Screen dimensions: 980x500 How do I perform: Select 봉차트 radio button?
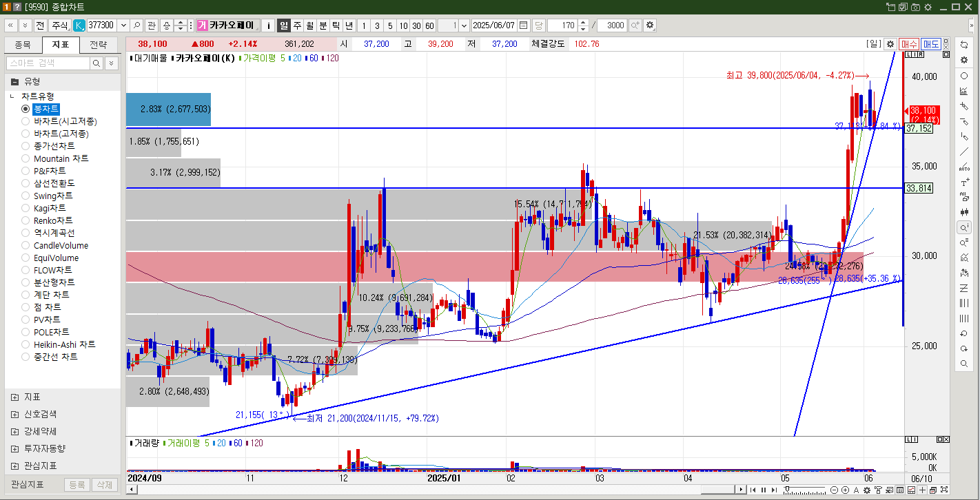(25, 109)
